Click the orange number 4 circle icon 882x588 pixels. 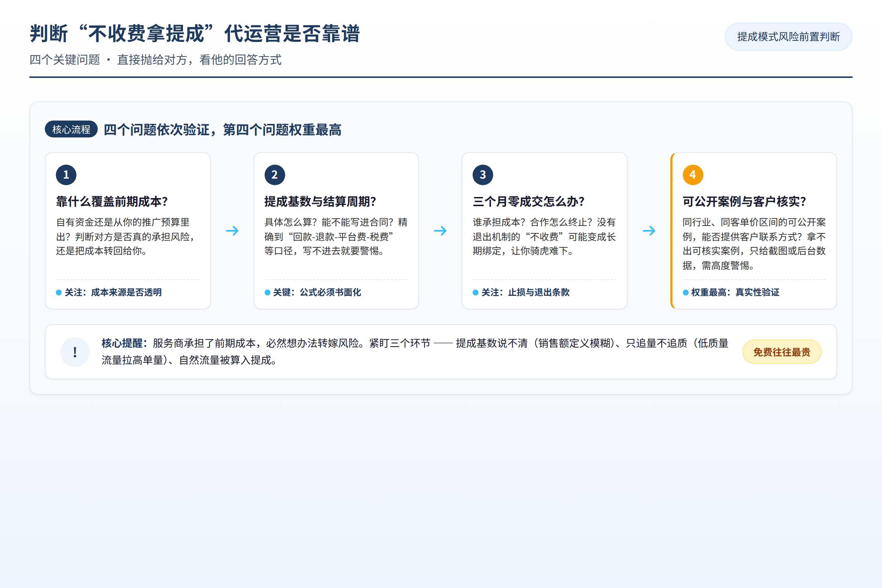coord(693,175)
